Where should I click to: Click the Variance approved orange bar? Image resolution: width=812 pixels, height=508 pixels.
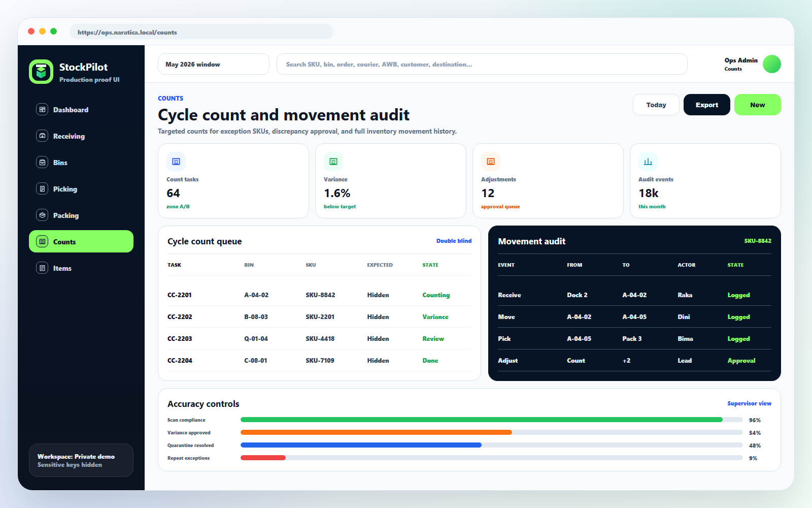click(x=376, y=432)
